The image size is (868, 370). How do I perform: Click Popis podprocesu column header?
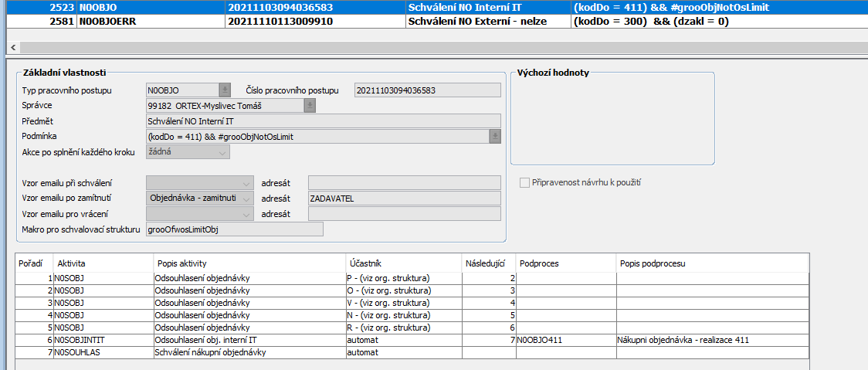710,263
